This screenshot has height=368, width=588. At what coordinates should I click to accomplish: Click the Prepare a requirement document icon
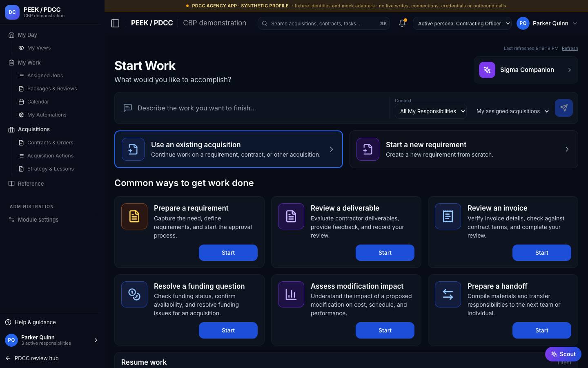134,216
